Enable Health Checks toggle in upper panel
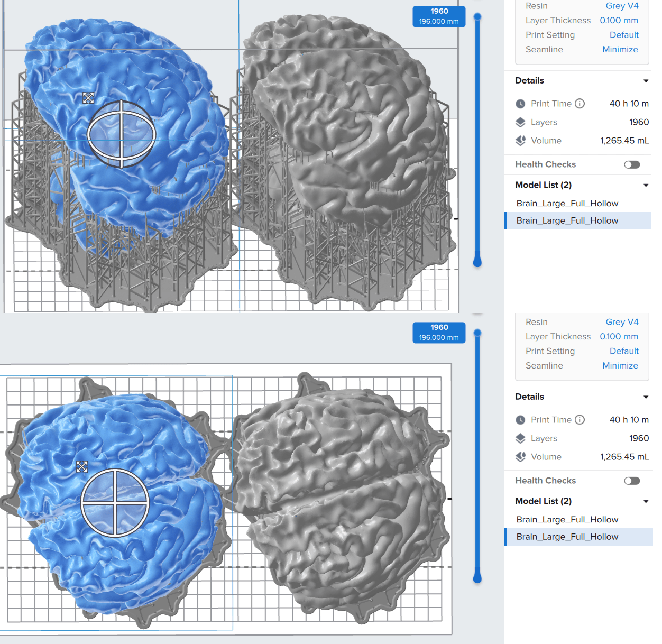Viewport: 662px width, 644px height. coord(631,164)
